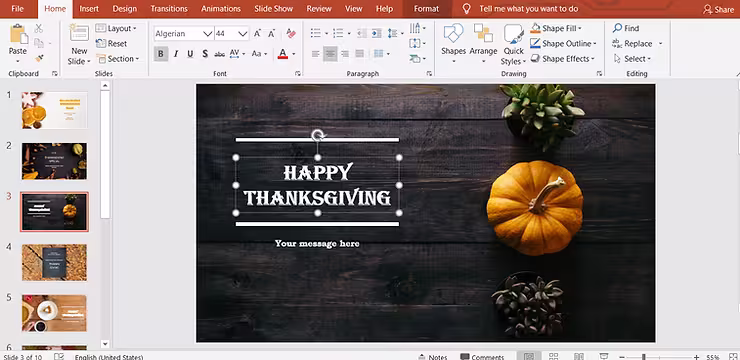Copy selection with the Copy icon

pos(39,43)
